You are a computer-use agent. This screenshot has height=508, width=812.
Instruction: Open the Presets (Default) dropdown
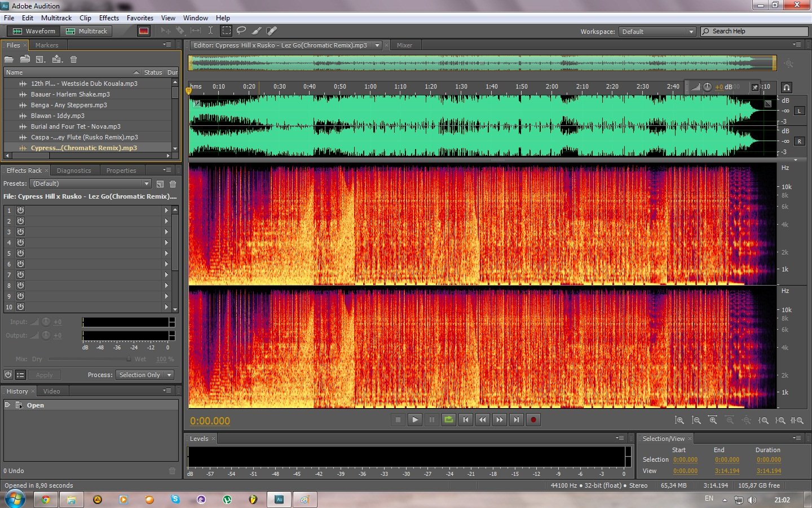(x=90, y=183)
